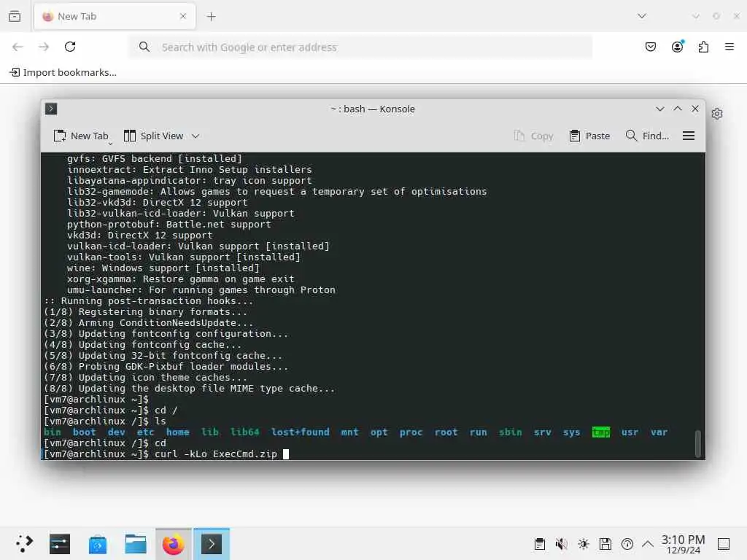Minimize the Konsole window with chevron down
This screenshot has width=747, height=560.
[x=659, y=109]
